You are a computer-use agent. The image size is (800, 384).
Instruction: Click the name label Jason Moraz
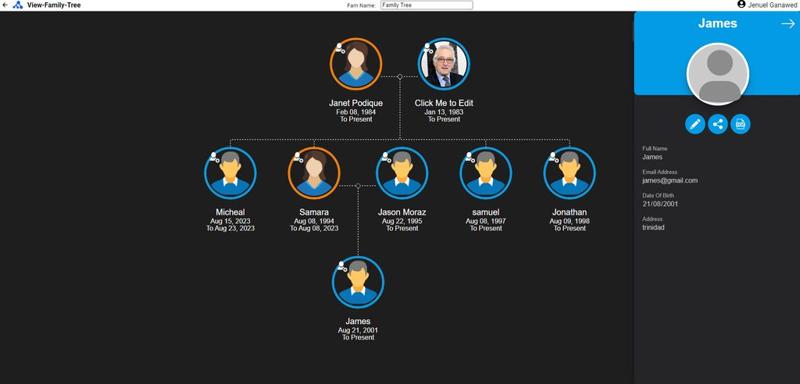click(402, 212)
